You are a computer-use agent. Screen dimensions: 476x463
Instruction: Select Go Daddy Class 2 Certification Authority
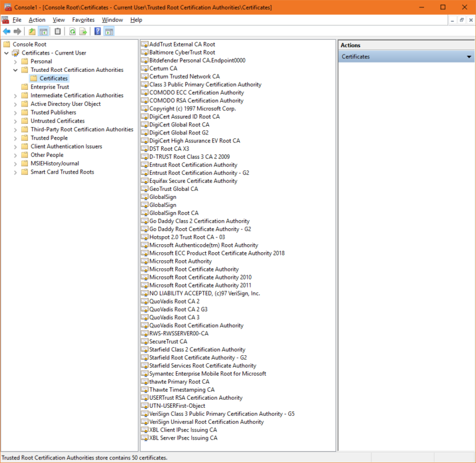click(200, 221)
